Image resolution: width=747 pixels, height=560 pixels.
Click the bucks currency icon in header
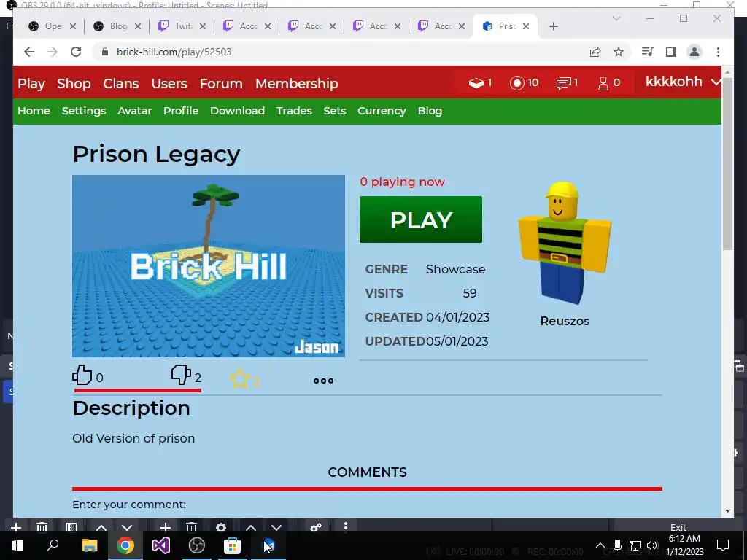476,83
